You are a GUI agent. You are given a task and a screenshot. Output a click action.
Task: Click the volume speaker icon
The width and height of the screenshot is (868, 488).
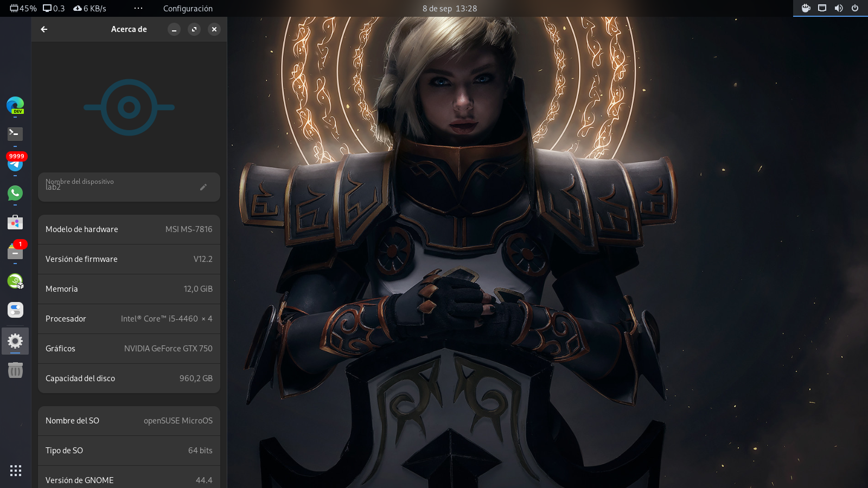839,8
